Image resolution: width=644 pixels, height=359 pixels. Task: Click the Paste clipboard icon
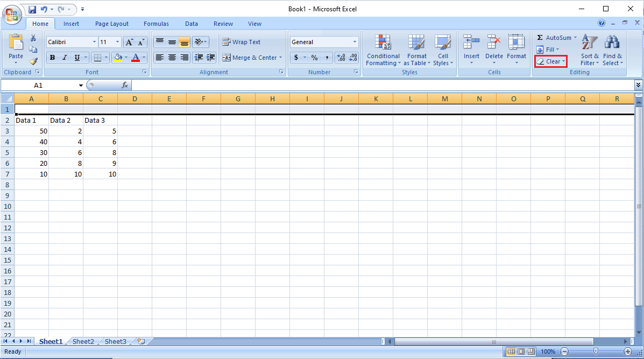[16, 43]
